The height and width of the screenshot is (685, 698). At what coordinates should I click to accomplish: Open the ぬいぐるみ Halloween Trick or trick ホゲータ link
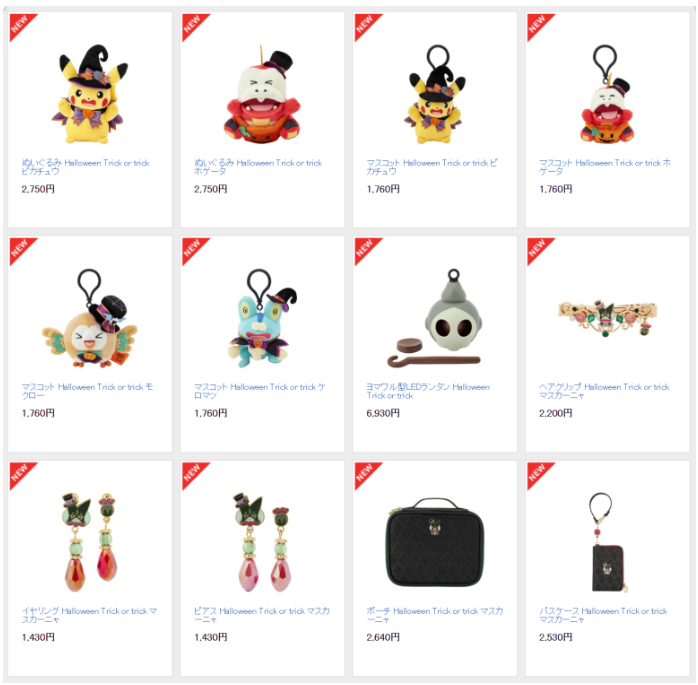[258, 167]
